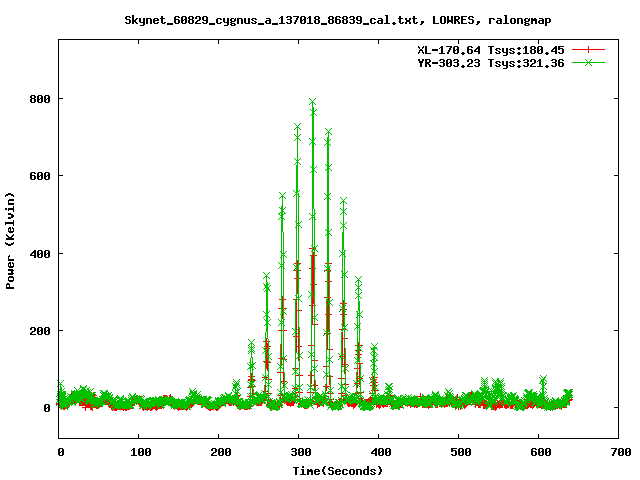Click the green YR legend line sample
This screenshot has width=640, height=480.
(588, 62)
